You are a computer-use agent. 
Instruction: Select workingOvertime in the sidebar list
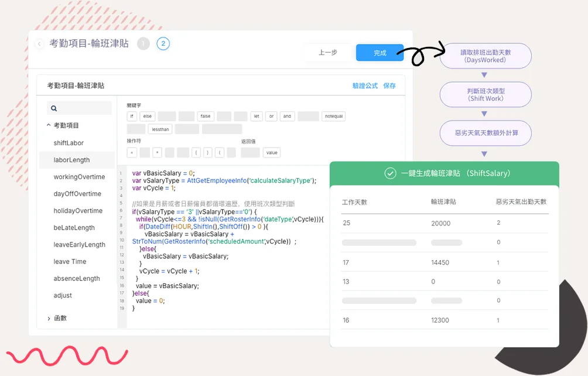coord(79,177)
